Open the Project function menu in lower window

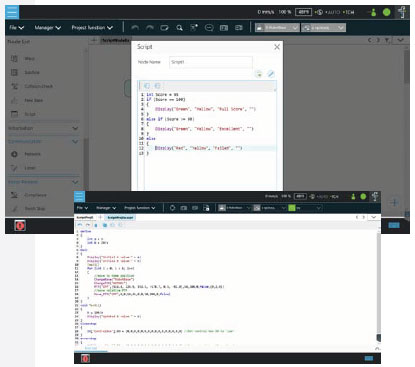(140, 208)
